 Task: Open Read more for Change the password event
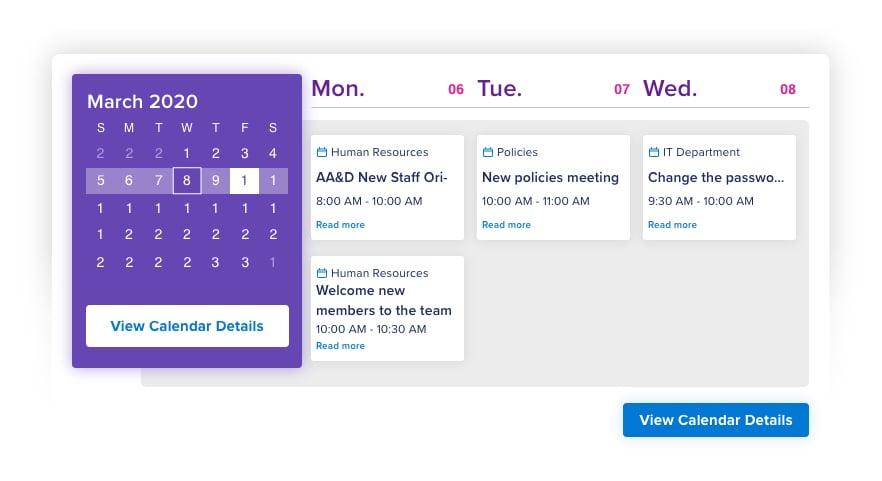pos(672,224)
